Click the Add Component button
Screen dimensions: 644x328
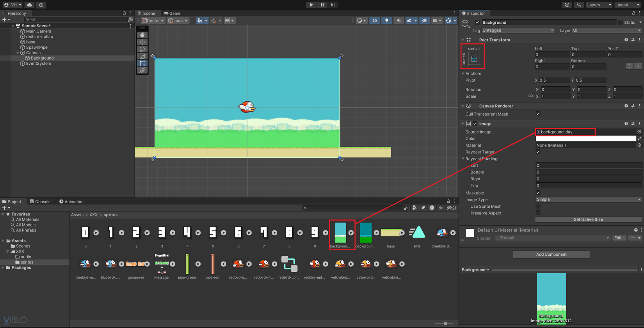click(551, 255)
